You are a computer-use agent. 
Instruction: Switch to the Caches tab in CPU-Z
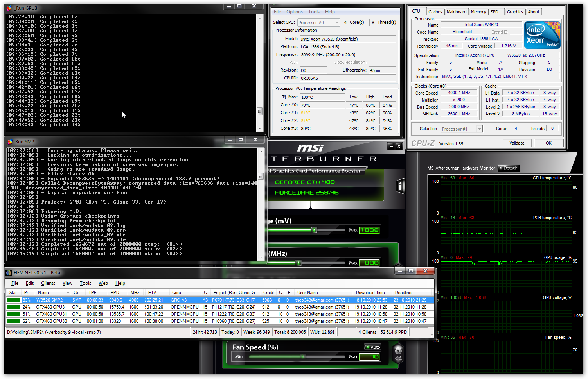pyautogui.click(x=435, y=12)
